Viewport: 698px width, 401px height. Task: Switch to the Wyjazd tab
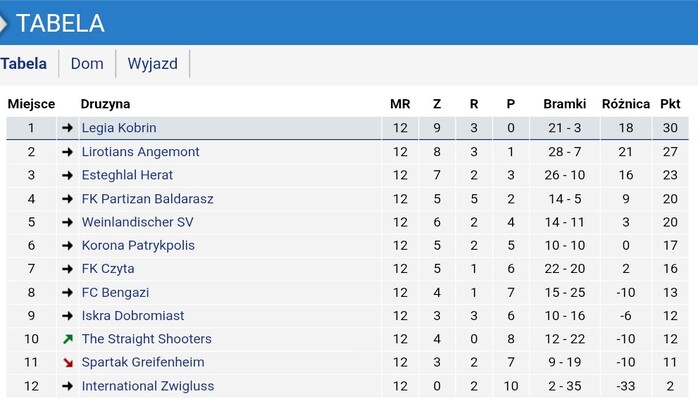(153, 64)
